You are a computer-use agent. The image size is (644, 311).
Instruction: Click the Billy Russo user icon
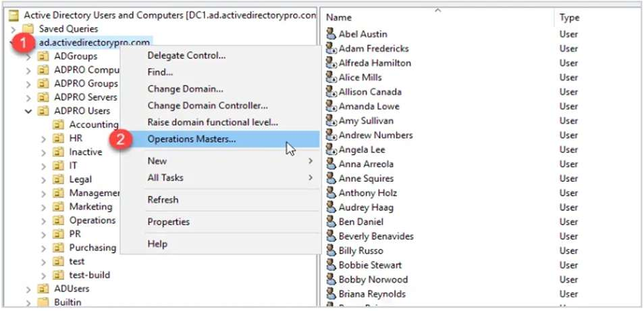tap(331, 250)
